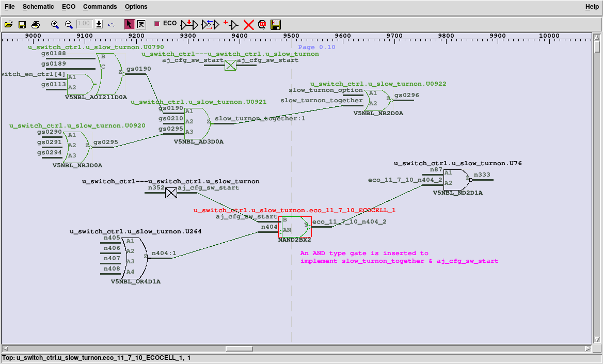Image resolution: width=603 pixels, height=364 pixels.
Task: Expand the Options menu
Action: (136, 7)
